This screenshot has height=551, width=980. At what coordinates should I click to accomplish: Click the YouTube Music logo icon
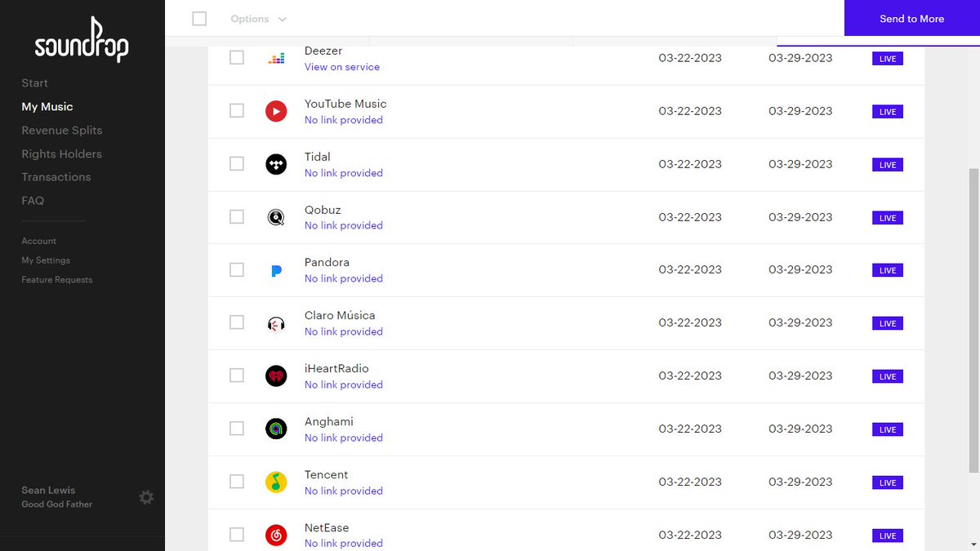click(276, 111)
